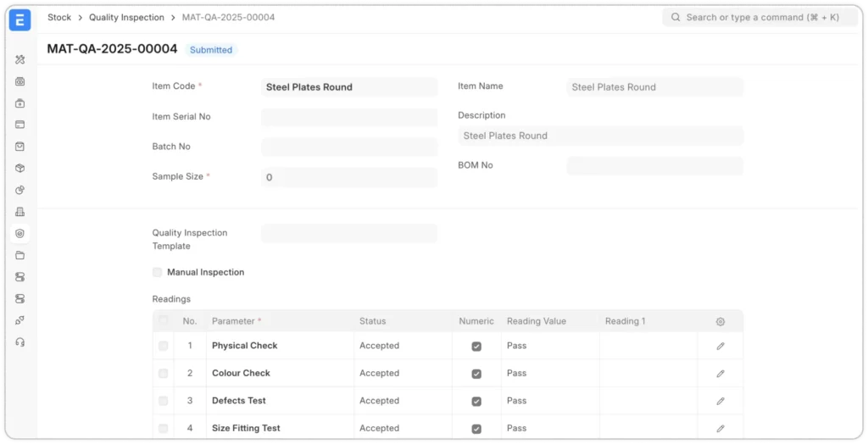Open Readings table column settings gear

click(720, 322)
